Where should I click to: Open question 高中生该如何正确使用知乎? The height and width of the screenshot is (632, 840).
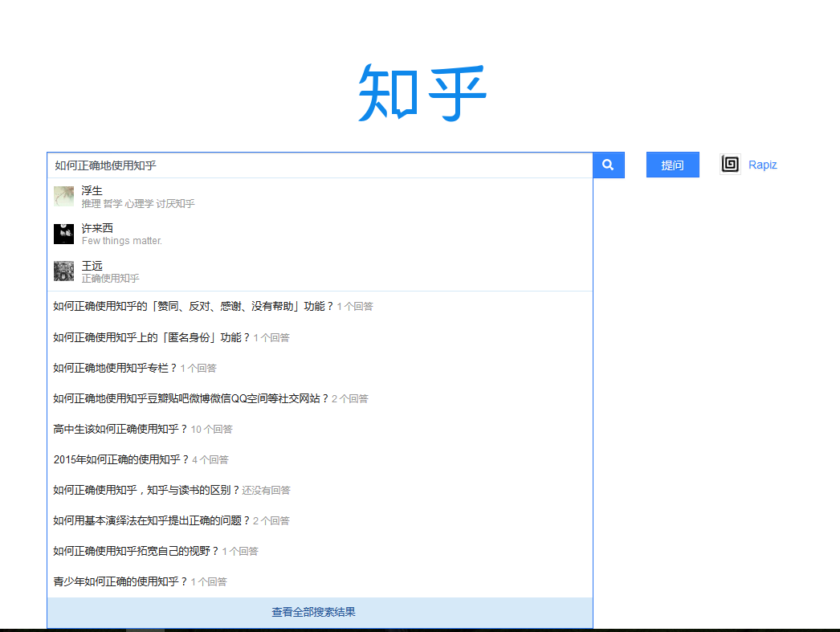coord(320,429)
